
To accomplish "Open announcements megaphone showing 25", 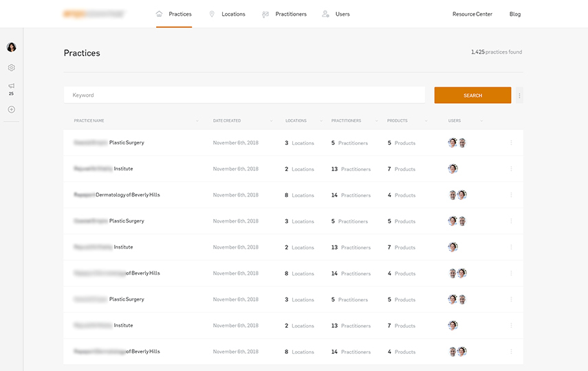I will click(12, 89).
